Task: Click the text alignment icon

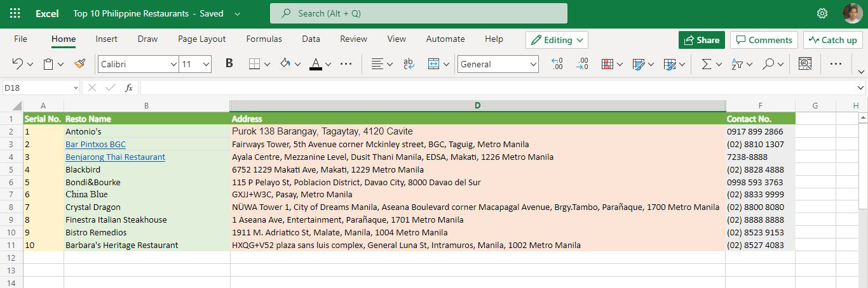Action: 377,64
